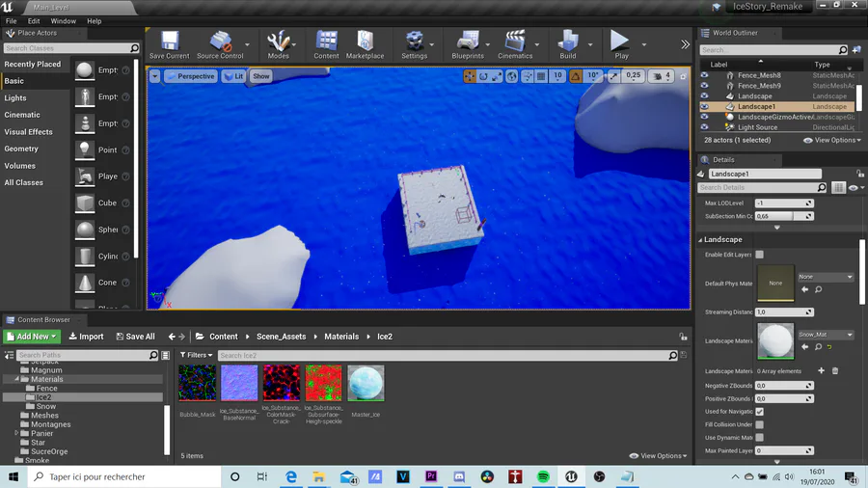Toggle visibility eye for Landscape1
This screenshot has width=868, height=488.
coord(704,106)
